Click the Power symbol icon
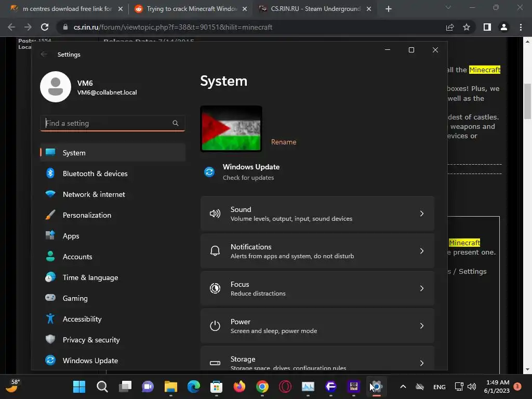The image size is (532, 399). click(x=215, y=326)
